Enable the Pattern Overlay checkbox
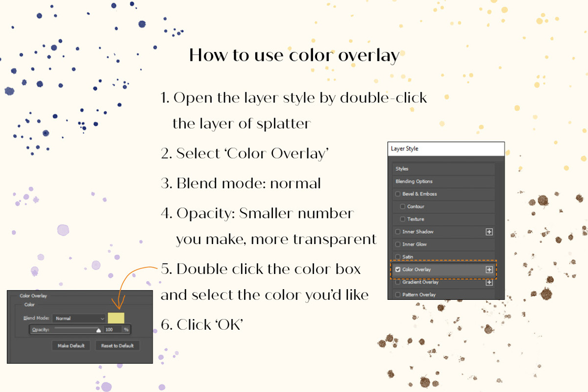Viewport: 588px width, 392px height. (398, 295)
